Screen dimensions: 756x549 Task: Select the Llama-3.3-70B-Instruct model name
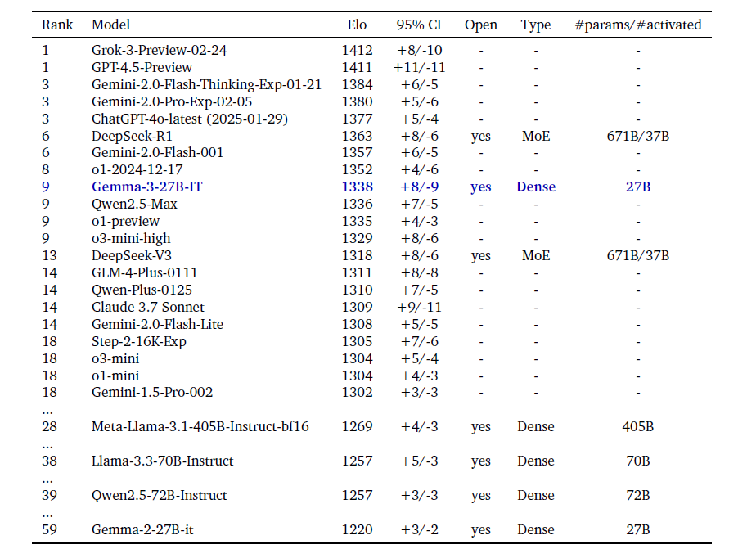(x=163, y=461)
